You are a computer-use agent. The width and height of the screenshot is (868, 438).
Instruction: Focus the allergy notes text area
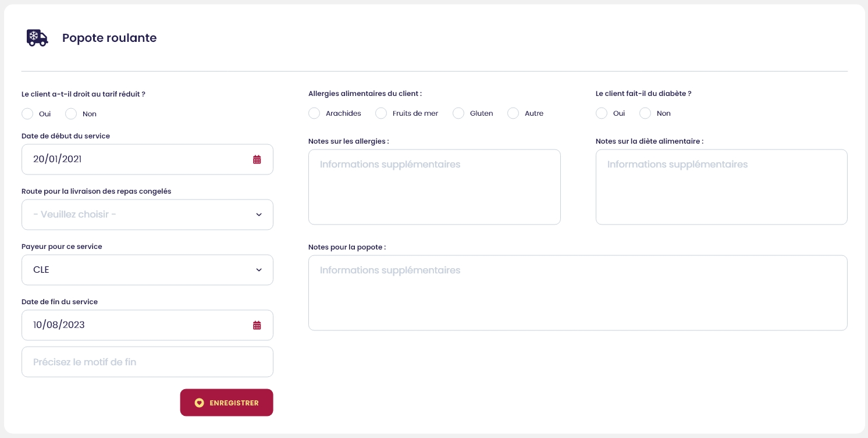434,187
